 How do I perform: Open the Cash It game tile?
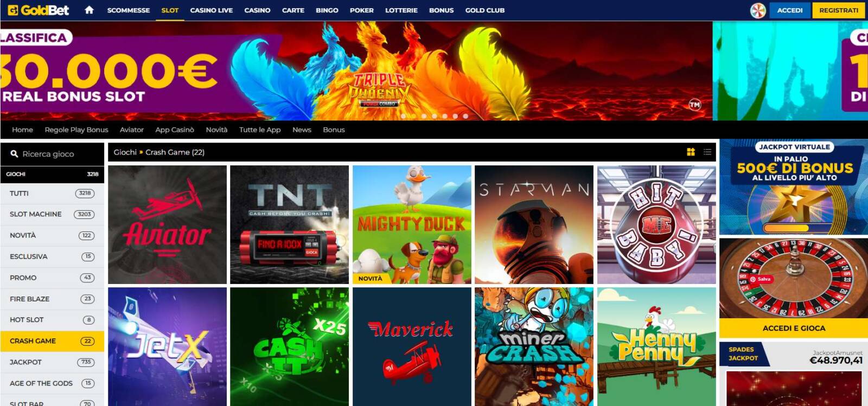(x=289, y=346)
